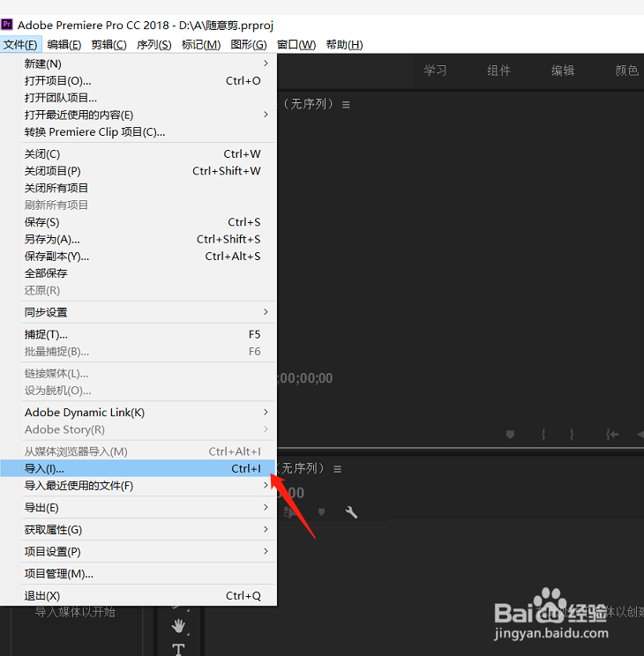644x656 pixels.
Task: Expand 打开最近使用的内容(E) submenu
Action: tap(139, 115)
